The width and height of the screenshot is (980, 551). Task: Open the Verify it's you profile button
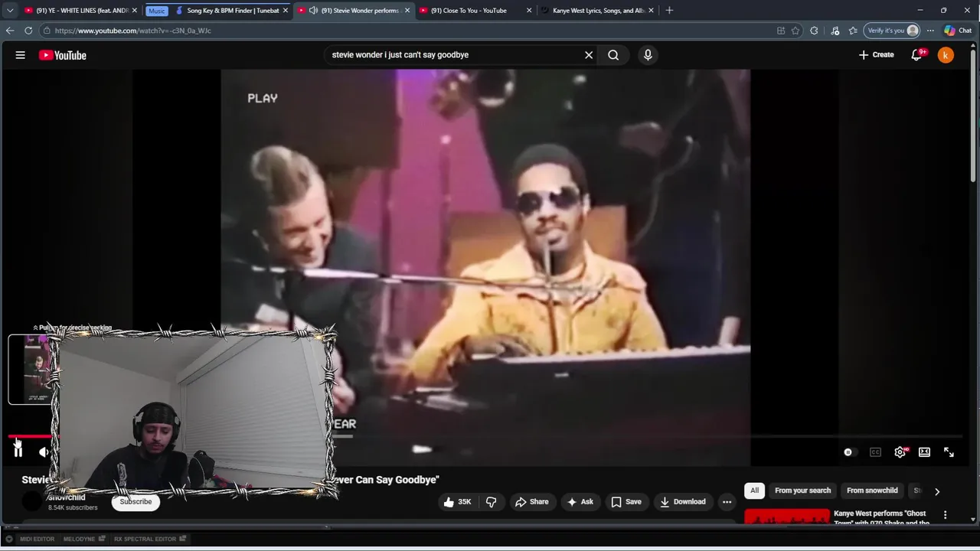[x=892, y=31]
